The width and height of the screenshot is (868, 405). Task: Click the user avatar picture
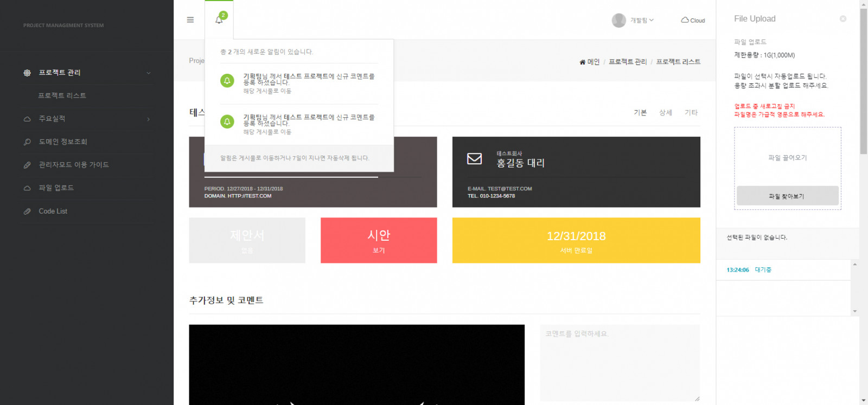point(618,20)
